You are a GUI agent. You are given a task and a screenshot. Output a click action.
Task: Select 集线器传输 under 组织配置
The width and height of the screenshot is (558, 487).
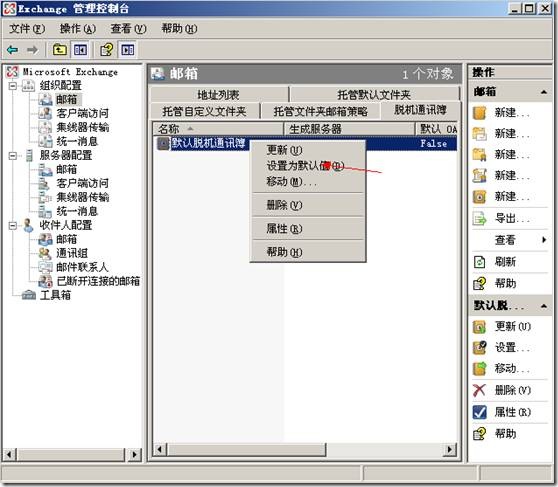tap(83, 127)
